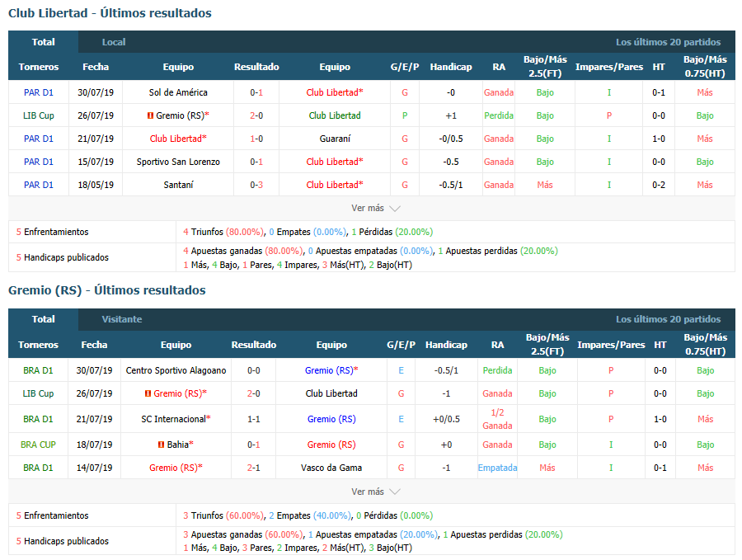Click the red card icon beside Bahia
The height and width of the screenshot is (560, 742).
(x=161, y=445)
